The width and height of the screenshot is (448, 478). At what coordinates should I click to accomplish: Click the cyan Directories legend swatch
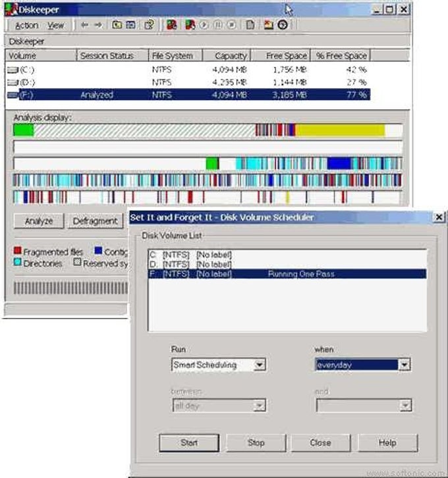tap(17, 261)
